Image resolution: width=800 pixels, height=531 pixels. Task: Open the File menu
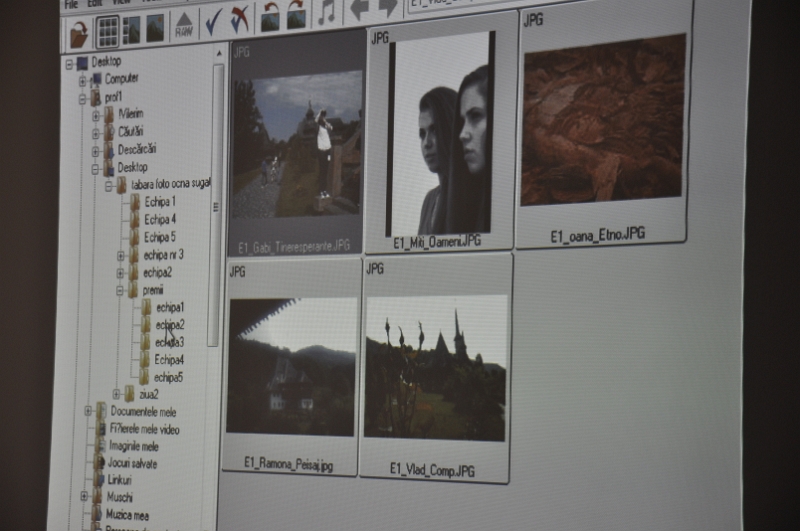pos(71,4)
